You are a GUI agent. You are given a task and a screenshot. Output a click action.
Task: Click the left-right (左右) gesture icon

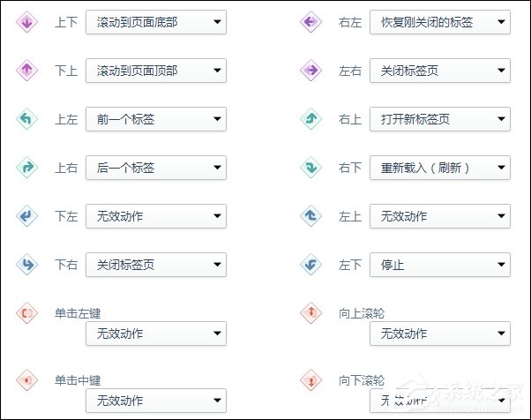click(x=310, y=71)
